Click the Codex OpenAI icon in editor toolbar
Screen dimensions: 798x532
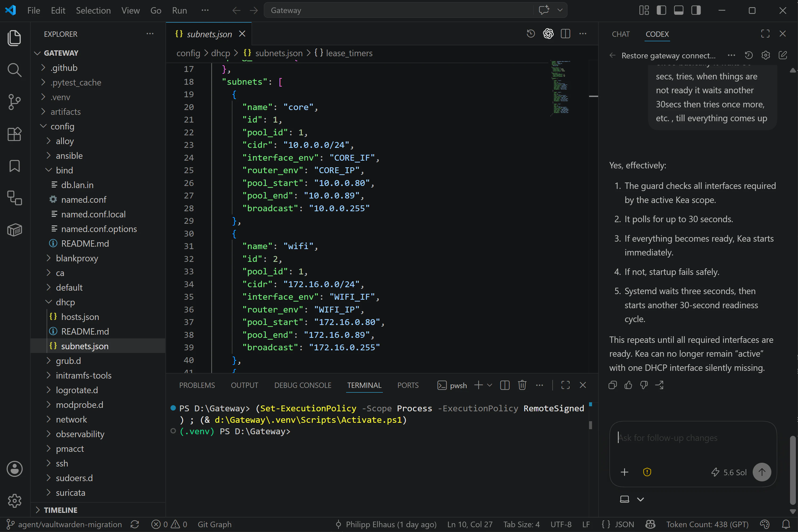(548, 34)
